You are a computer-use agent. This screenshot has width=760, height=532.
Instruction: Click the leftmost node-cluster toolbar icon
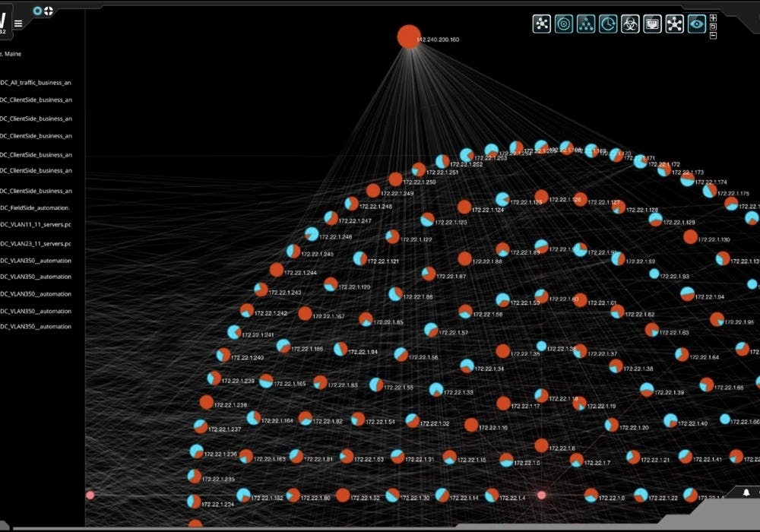(540, 24)
